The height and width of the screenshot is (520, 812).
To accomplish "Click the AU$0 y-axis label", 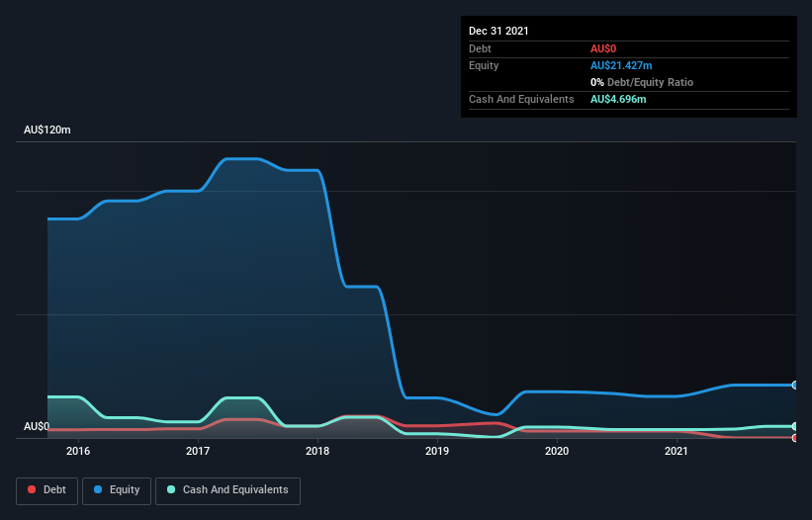I will tap(37, 426).
